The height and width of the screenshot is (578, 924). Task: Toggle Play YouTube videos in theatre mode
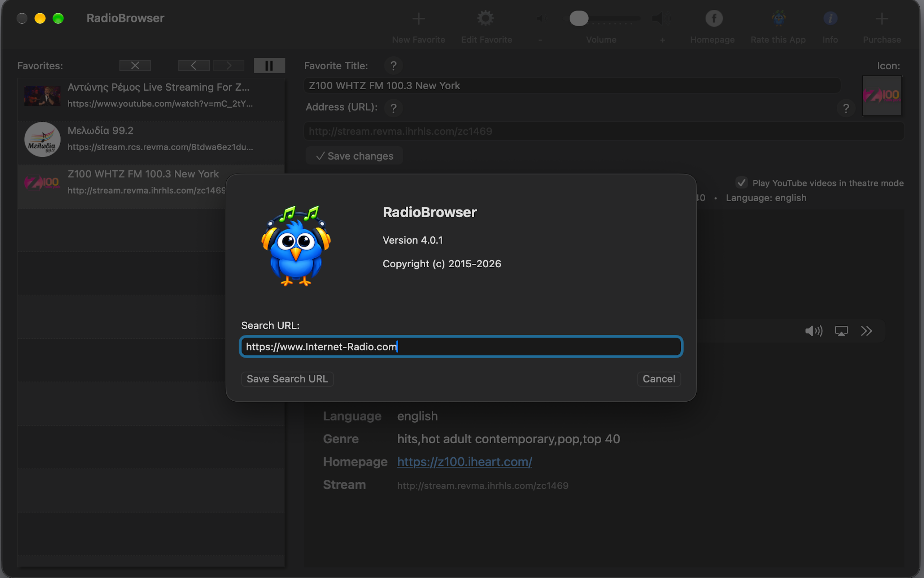tap(741, 183)
